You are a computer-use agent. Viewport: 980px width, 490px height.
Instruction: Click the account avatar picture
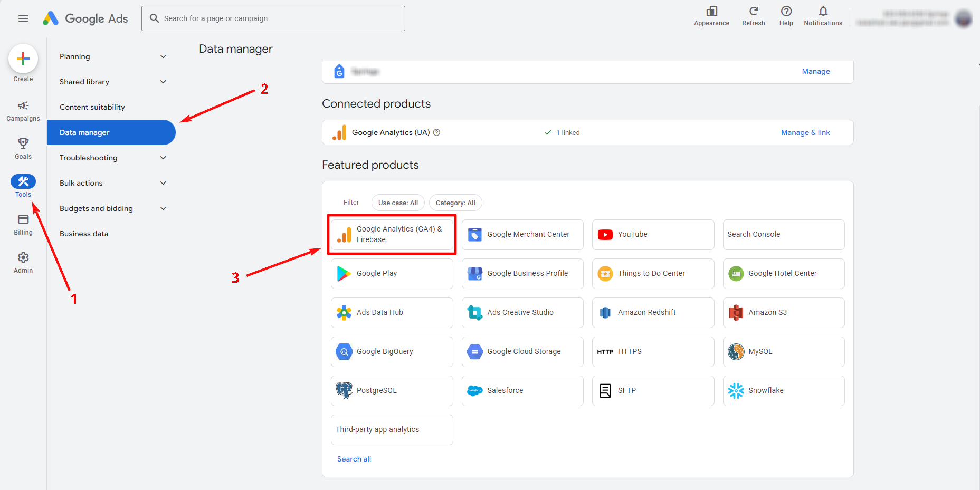click(x=964, y=18)
